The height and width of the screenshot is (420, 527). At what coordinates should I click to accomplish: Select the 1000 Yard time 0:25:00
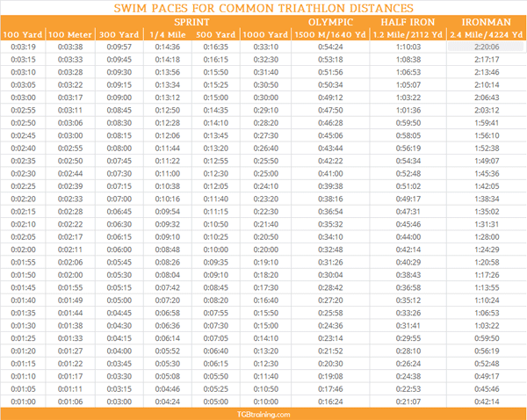click(265, 173)
